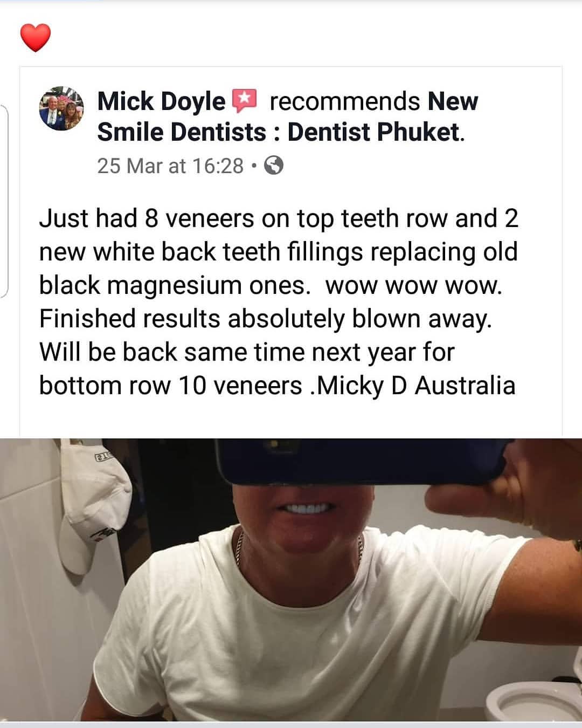582x728 pixels.
Task: Click the red heart icon
Action: 36,38
